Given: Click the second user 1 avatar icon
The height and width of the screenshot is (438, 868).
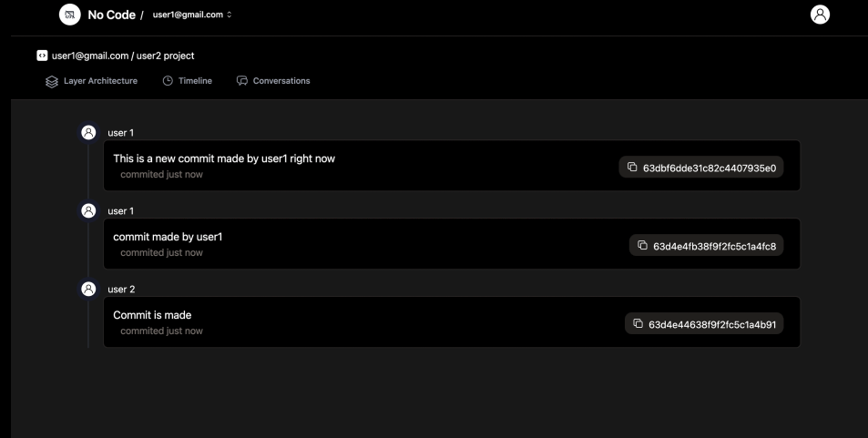Looking at the screenshot, I should click(x=88, y=210).
